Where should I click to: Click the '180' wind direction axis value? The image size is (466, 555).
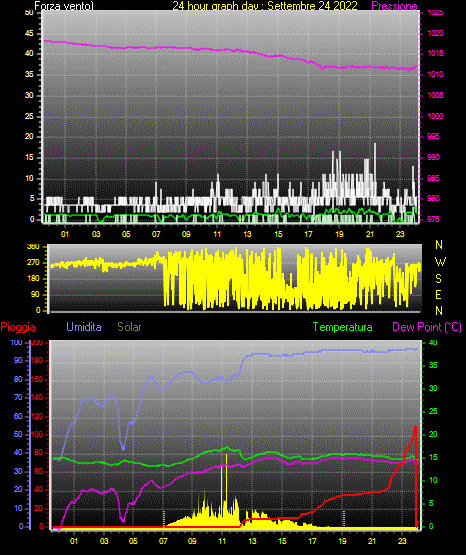click(x=33, y=279)
